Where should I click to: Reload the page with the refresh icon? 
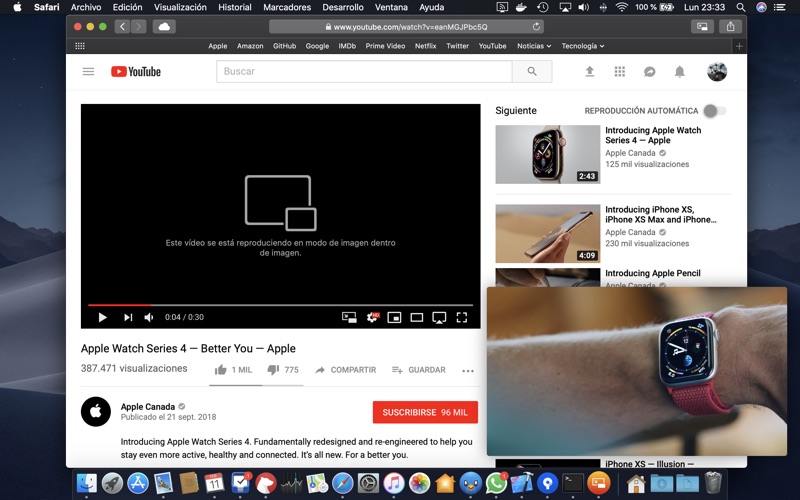536,27
